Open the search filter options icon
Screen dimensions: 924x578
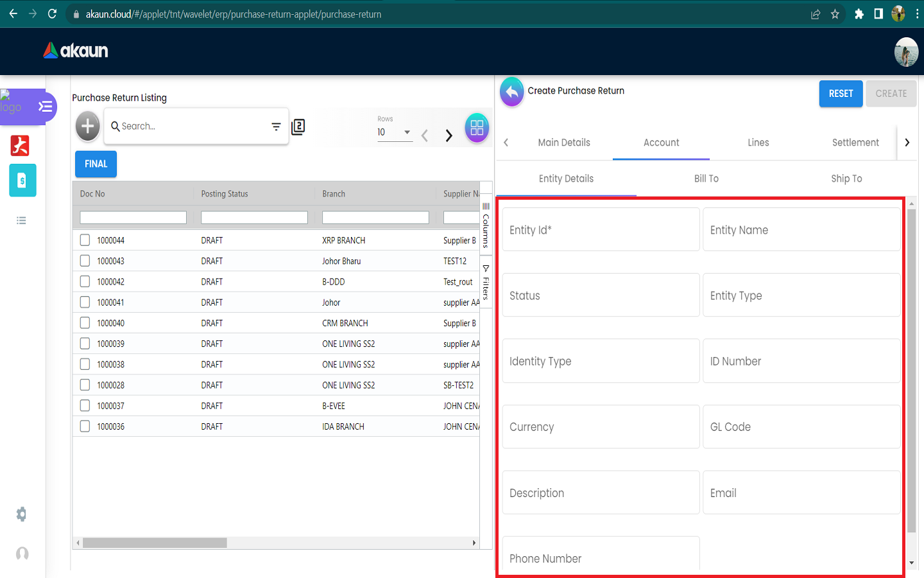pyautogui.click(x=276, y=127)
